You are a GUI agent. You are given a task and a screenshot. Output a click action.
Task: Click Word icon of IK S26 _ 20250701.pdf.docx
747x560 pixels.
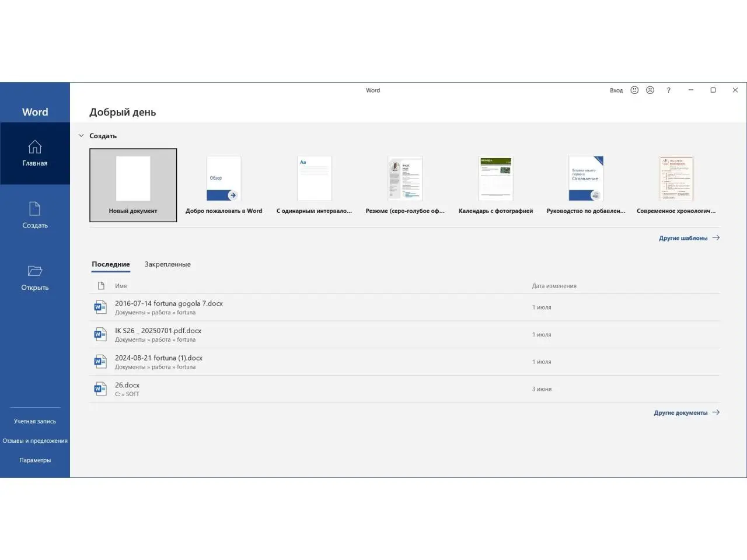click(x=100, y=334)
